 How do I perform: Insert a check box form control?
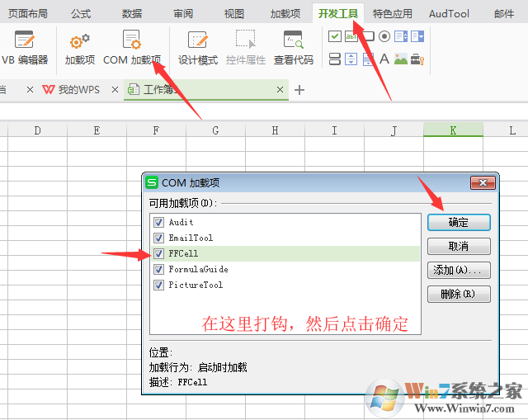(335, 36)
